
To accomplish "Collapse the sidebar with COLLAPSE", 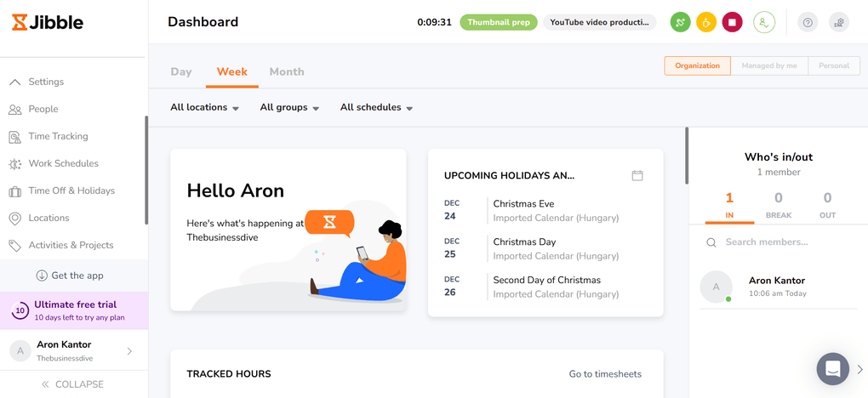I will (x=72, y=384).
